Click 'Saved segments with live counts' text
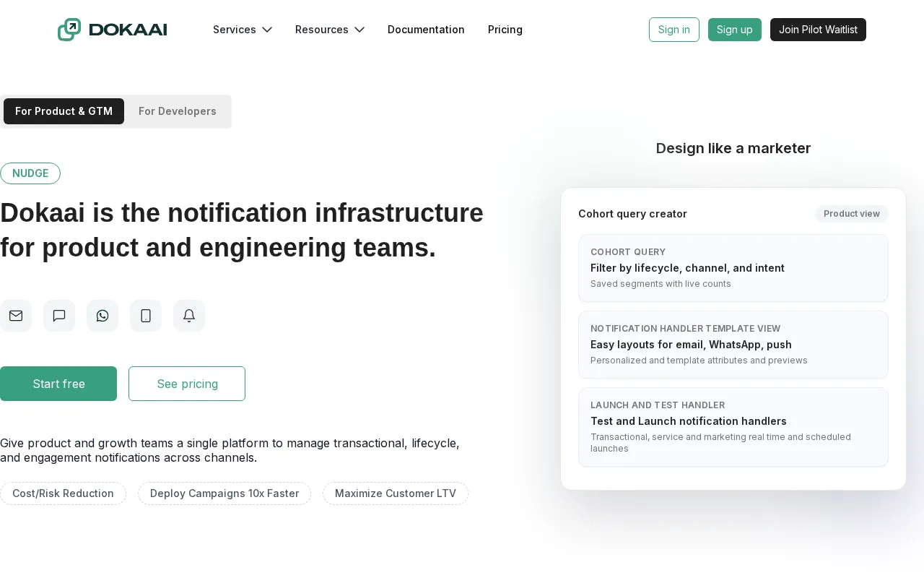The height and width of the screenshot is (578, 924). click(x=661, y=284)
